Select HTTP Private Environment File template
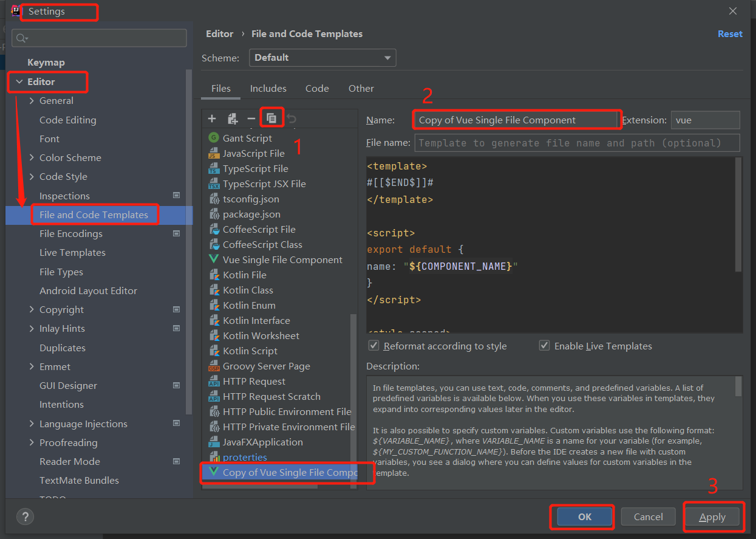756x539 pixels. (289, 427)
